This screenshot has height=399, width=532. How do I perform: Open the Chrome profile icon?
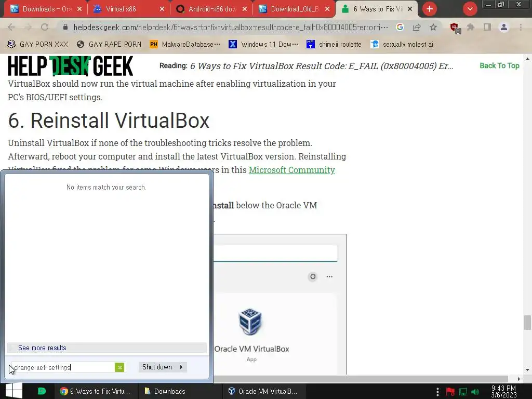tap(504, 27)
